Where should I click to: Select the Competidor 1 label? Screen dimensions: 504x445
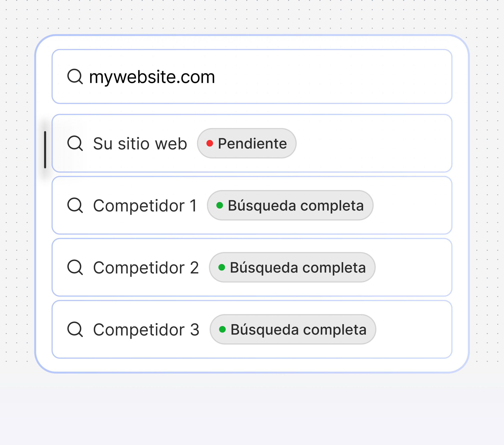pos(145,205)
